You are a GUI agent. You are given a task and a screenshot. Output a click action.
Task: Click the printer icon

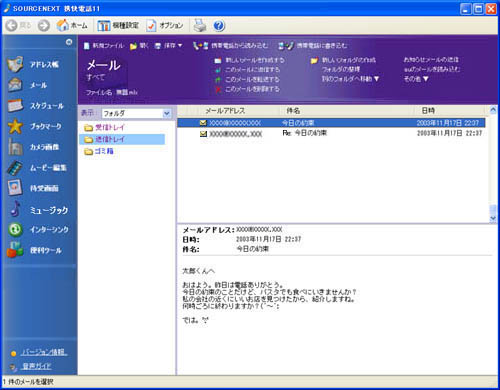200,25
